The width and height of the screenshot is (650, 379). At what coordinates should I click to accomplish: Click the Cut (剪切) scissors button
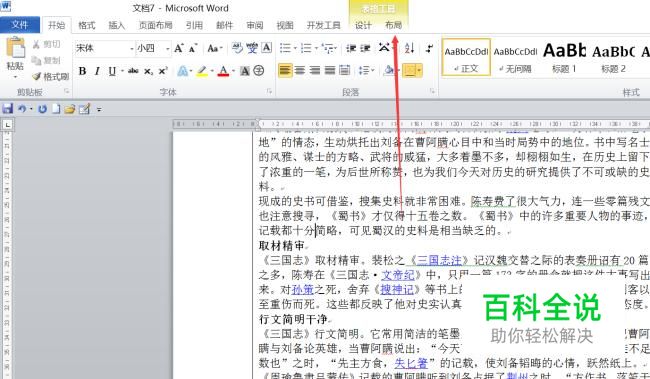(x=46, y=44)
